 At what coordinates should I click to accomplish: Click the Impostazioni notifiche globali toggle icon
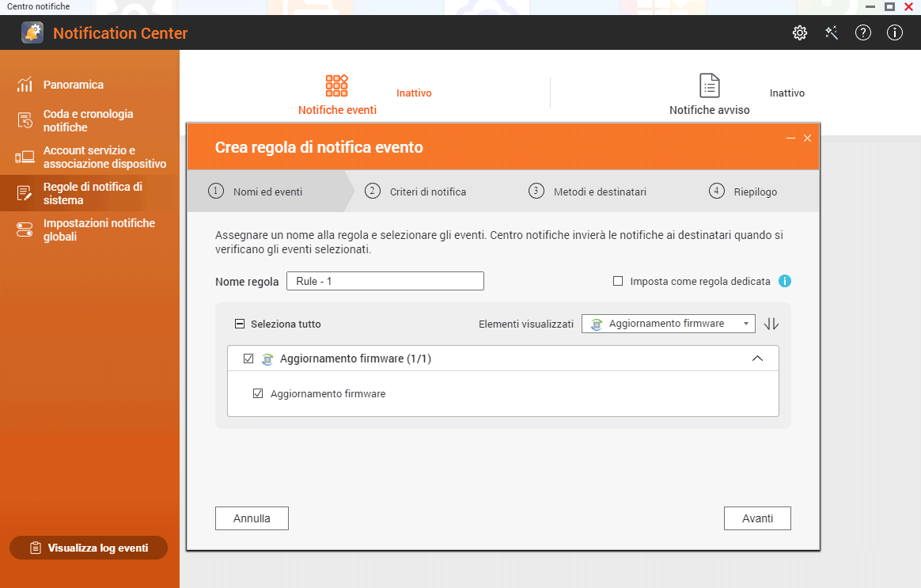point(25,230)
